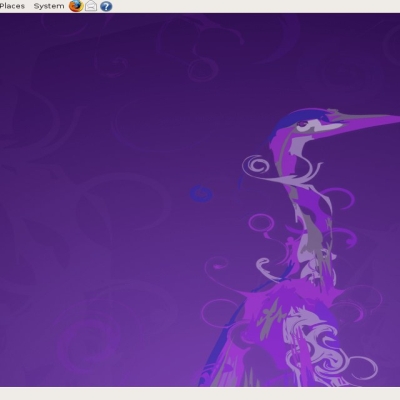Click the heron's neck on the wallpaper
The width and height of the screenshot is (400, 400).
310,213
